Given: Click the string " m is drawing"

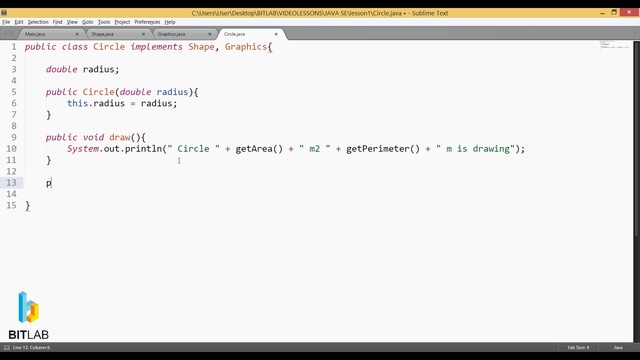Looking at the screenshot, I should pos(475,149).
